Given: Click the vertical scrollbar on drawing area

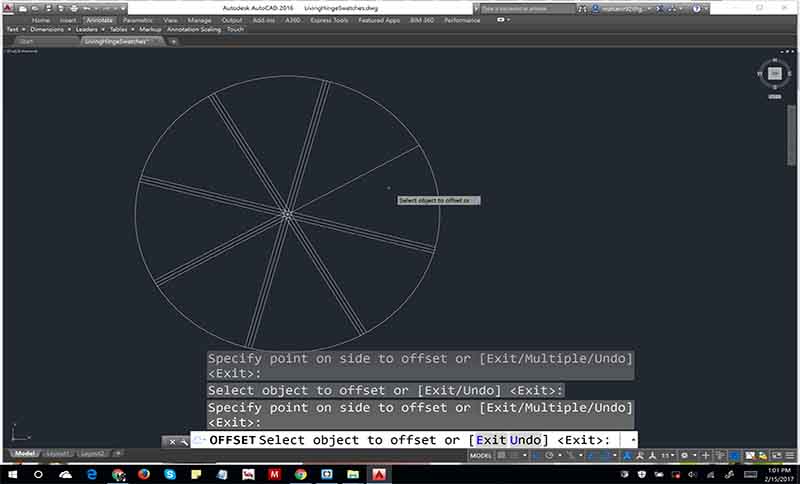Looking at the screenshot, I should click(x=791, y=135).
